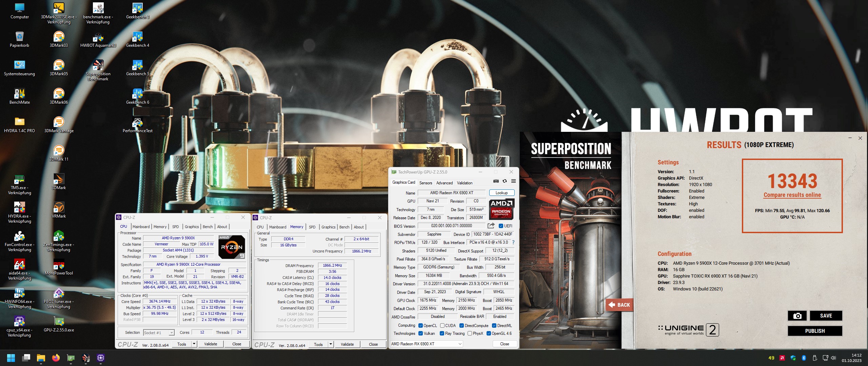
Task: Open the Advanced tab in GPU-Z
Action: click(x=445, y=183)
